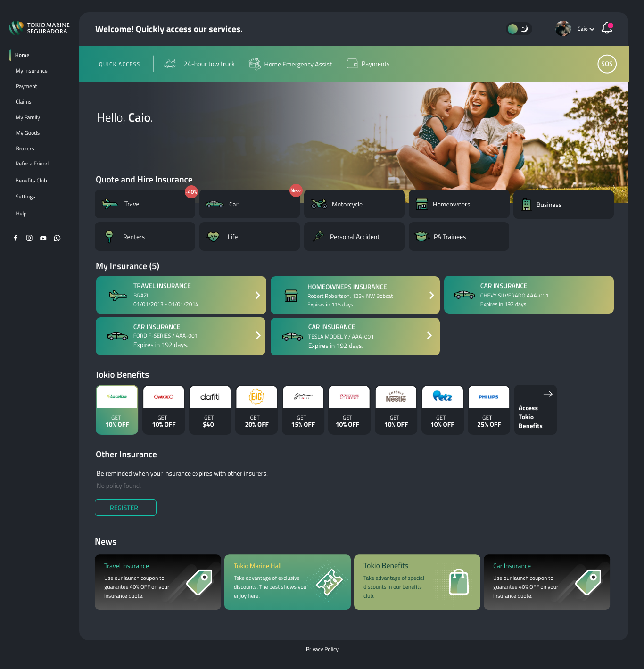Viewport: 644px width, 669px height.
Task: Click the notification bell icon
Action: [x=607, y=29]
